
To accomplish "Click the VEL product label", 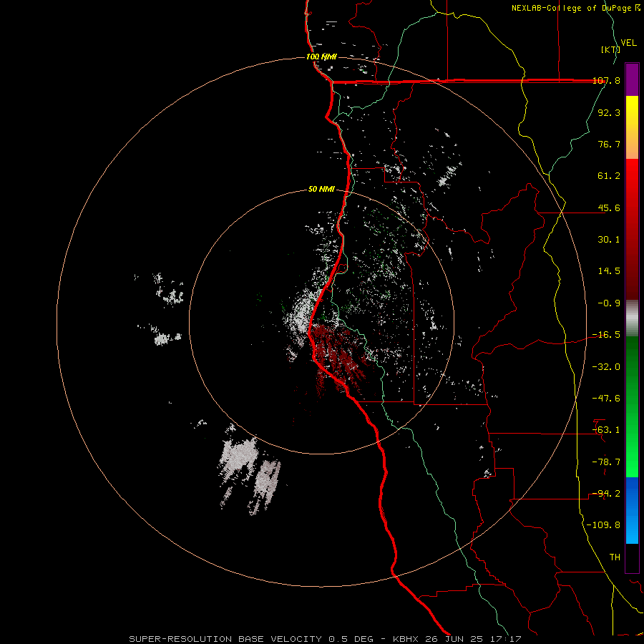I will click(x=628, y=43).
